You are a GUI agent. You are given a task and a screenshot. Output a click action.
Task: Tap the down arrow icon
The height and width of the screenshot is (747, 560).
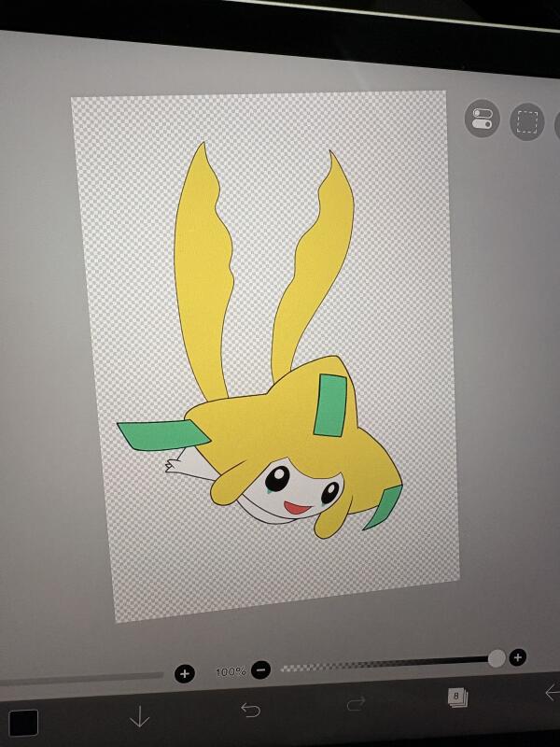click(139, 716)
